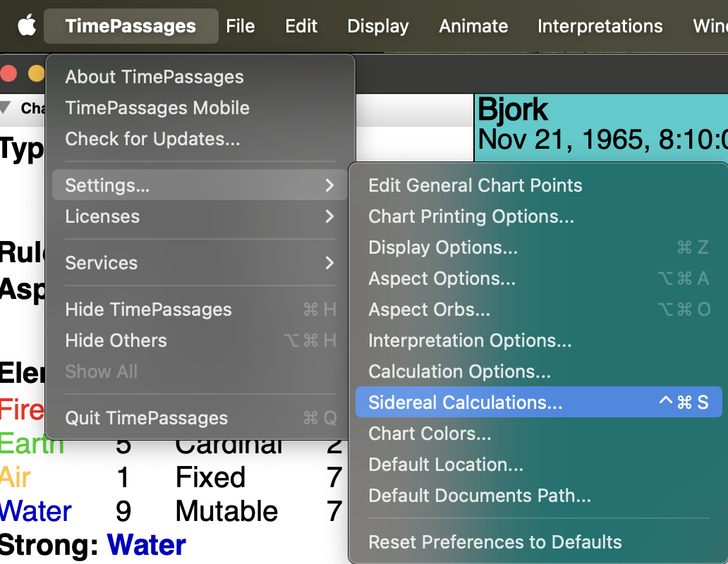
Task: Open the Animate menu
Action: tap(473, 26)
